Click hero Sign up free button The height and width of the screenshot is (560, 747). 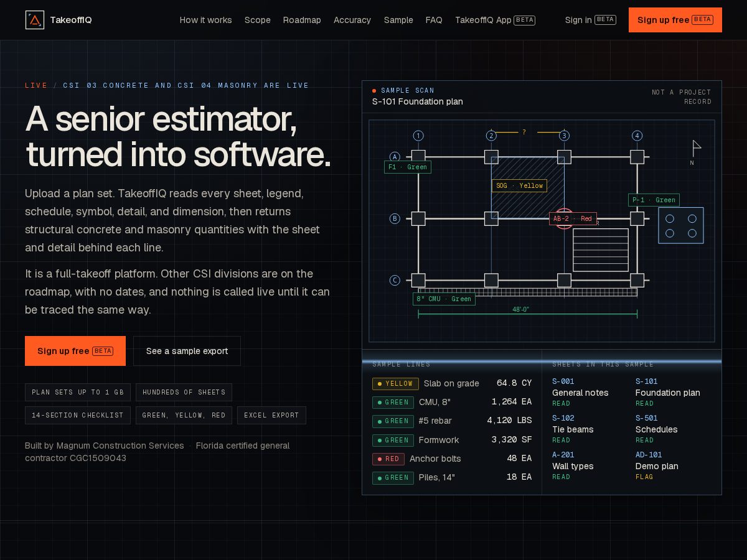[75, 351]
